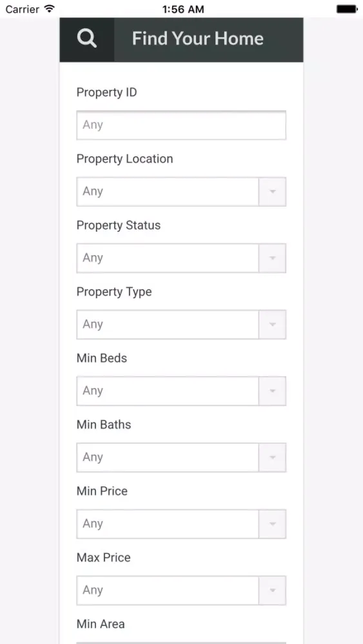Click the 1:56 AM clock in status bar
The image size is (363, 644).
[x=183, y=9]
